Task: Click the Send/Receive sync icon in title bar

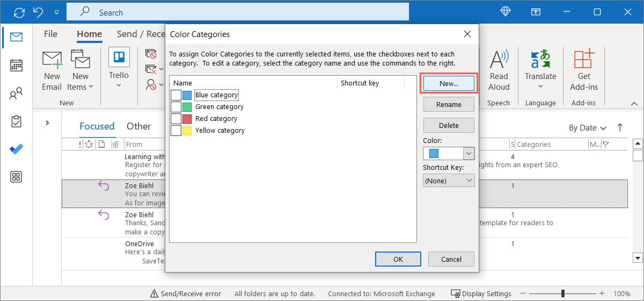Action: click(19, 12)
